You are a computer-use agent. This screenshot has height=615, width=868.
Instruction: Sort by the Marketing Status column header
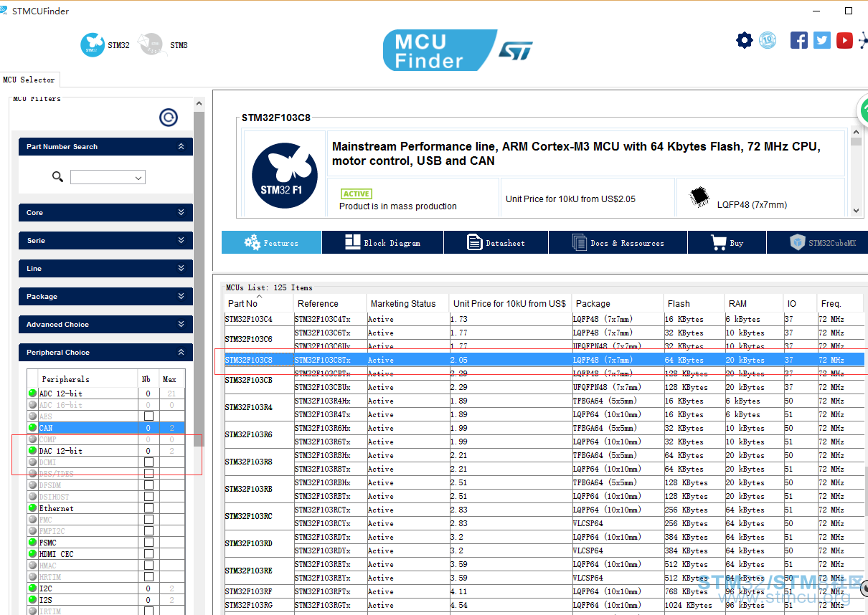click(x=407, y=303)
